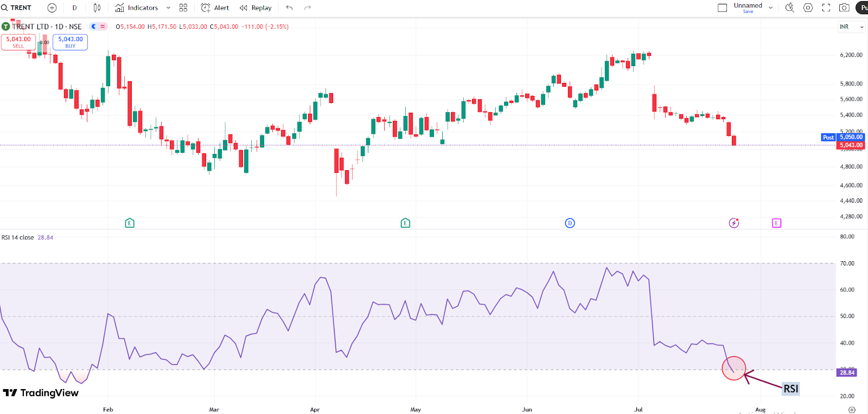Screen dimensions: 868x414
Task: Click the 5,050.00 post-market price label
Action: 851,137
